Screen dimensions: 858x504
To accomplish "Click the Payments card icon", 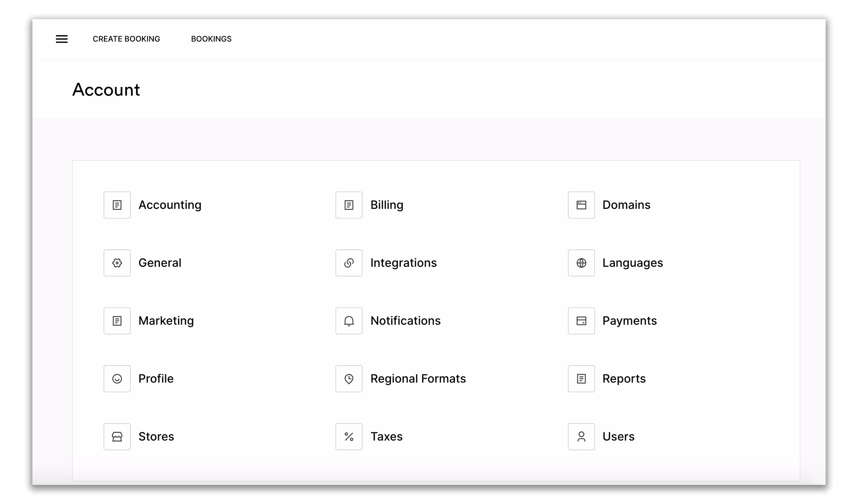I will pyautogui.click(x=581, y=321).
